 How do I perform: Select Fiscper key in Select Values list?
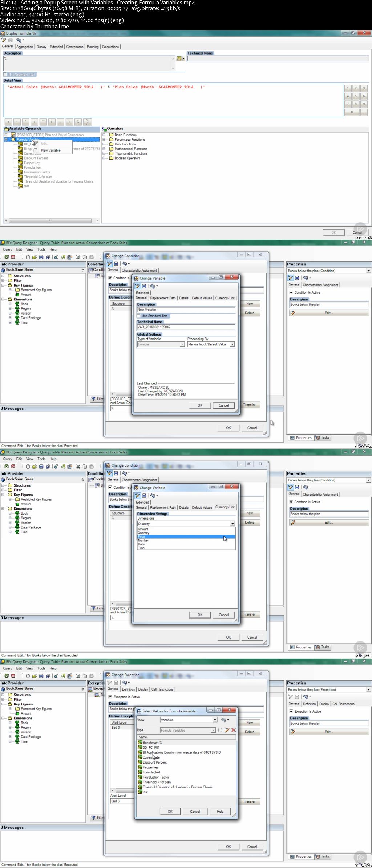pos(151,767)
